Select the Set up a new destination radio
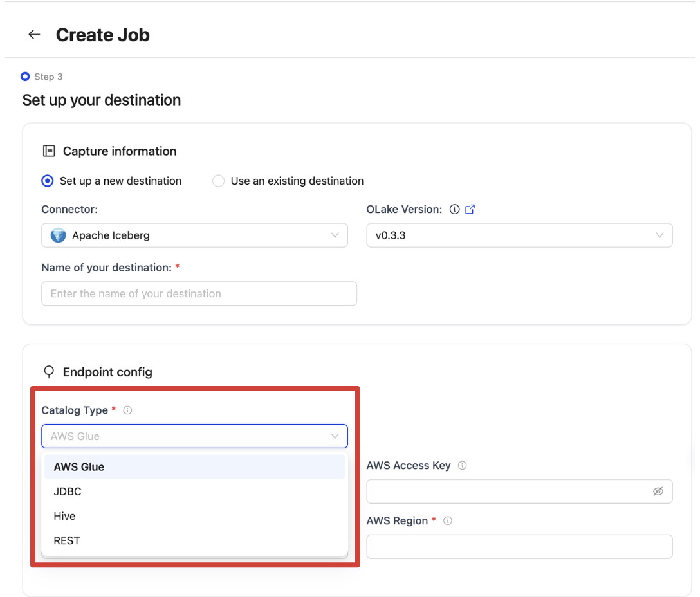 (x=46, y=181)
